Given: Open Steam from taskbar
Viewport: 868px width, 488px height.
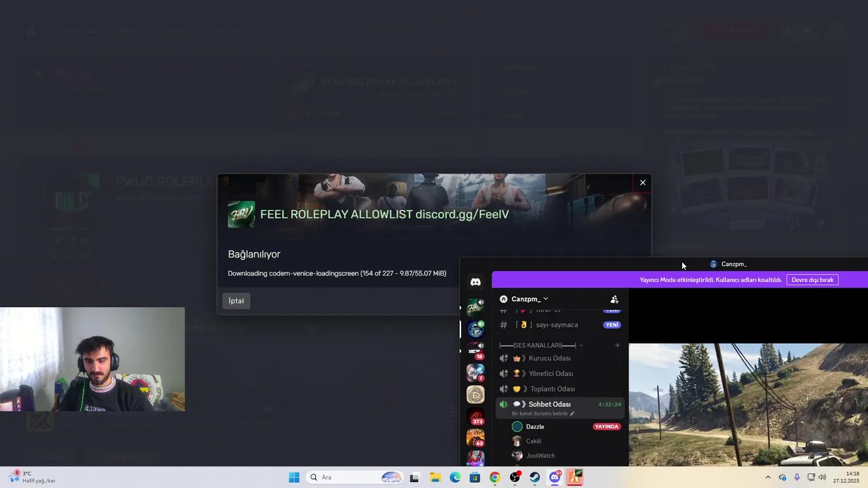Looking at the screenshot, I should click(x=535, y=477).
